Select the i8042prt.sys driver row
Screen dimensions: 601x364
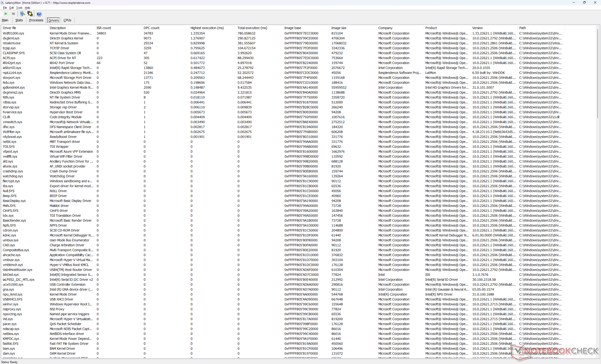click(282, 63)
